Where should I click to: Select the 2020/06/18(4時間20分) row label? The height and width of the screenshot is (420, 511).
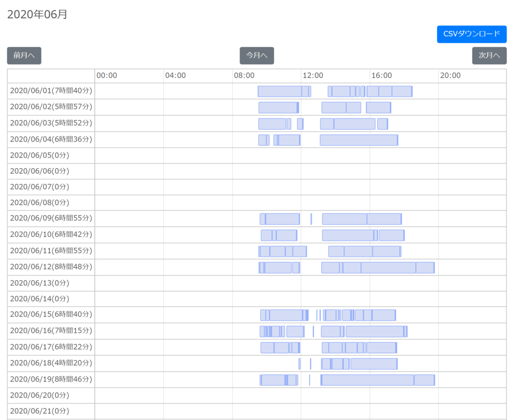[x=51, y=363]
